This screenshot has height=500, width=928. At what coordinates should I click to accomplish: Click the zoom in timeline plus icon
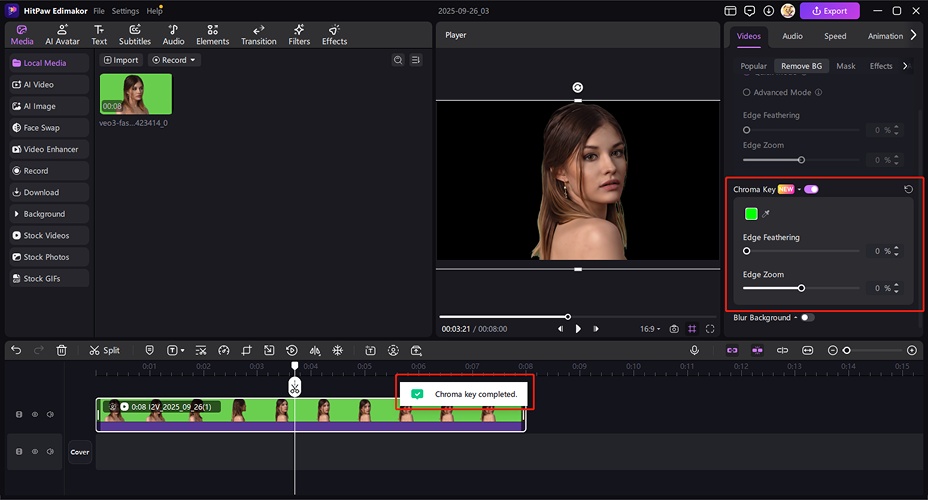[911, 350]
